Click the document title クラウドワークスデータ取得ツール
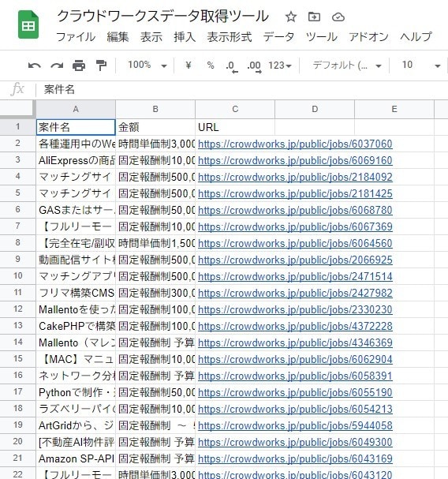 coord(162,17)
